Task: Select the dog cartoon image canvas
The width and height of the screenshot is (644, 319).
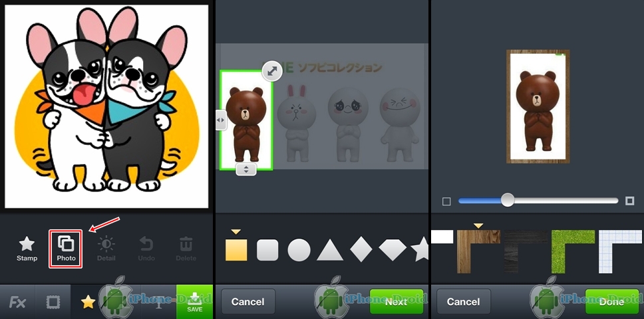Action: tap(107, 106)
